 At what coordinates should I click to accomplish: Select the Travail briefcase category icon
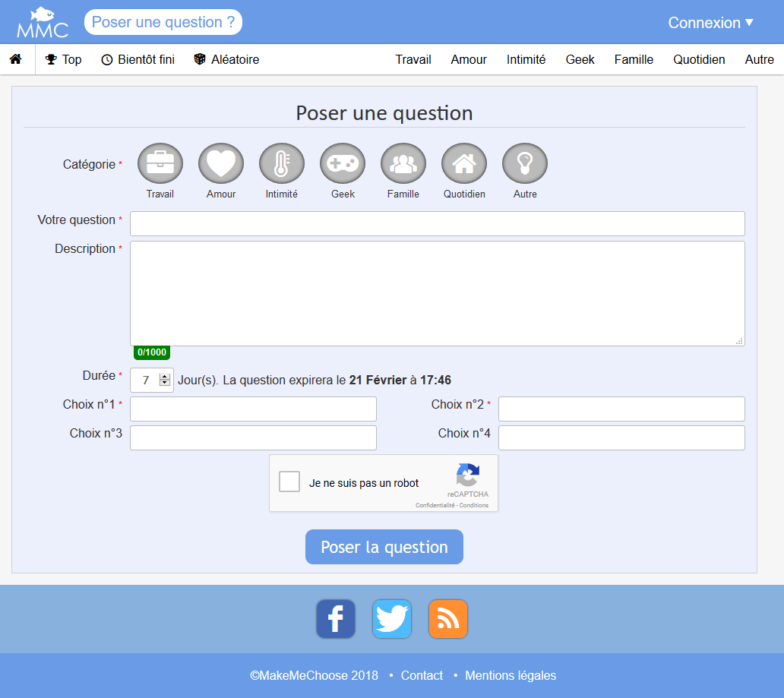tap(160, 163)
